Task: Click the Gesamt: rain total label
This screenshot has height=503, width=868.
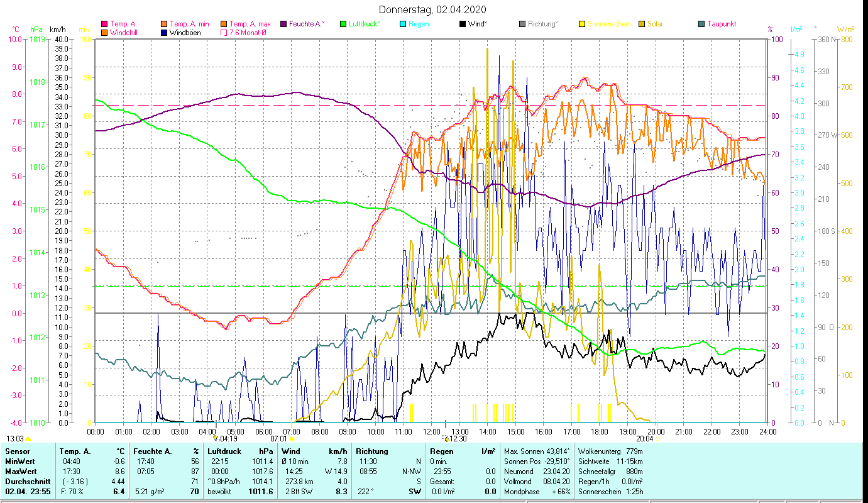Action: [x=443, y=482]
